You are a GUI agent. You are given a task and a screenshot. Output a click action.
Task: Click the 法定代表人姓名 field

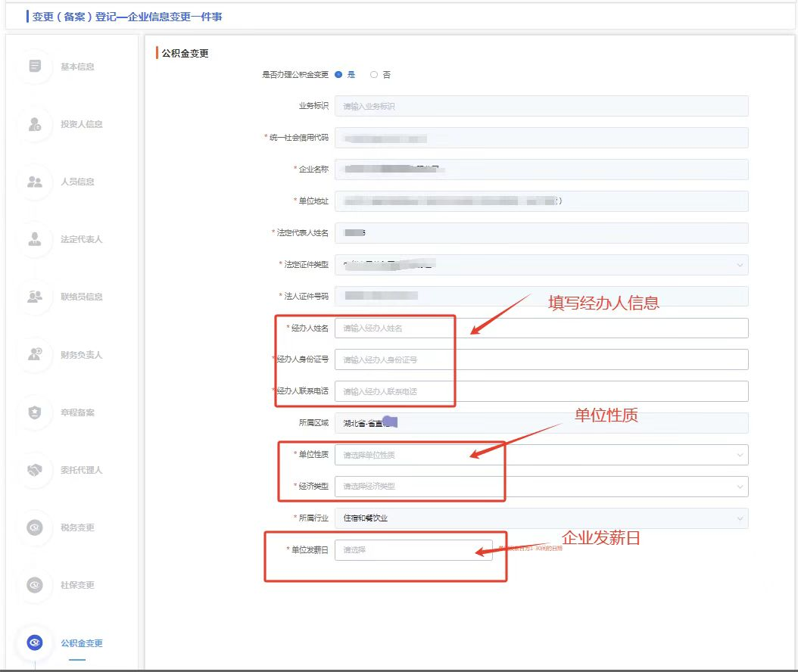541,233
